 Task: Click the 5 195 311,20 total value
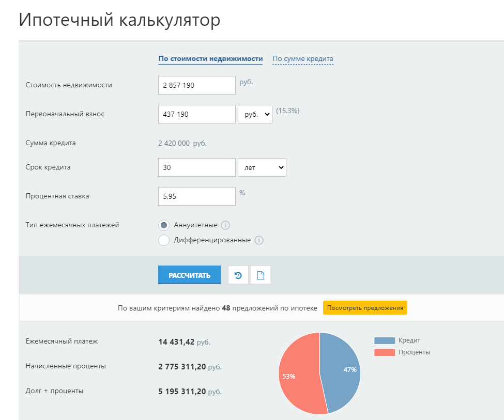(x=182, y=392)
